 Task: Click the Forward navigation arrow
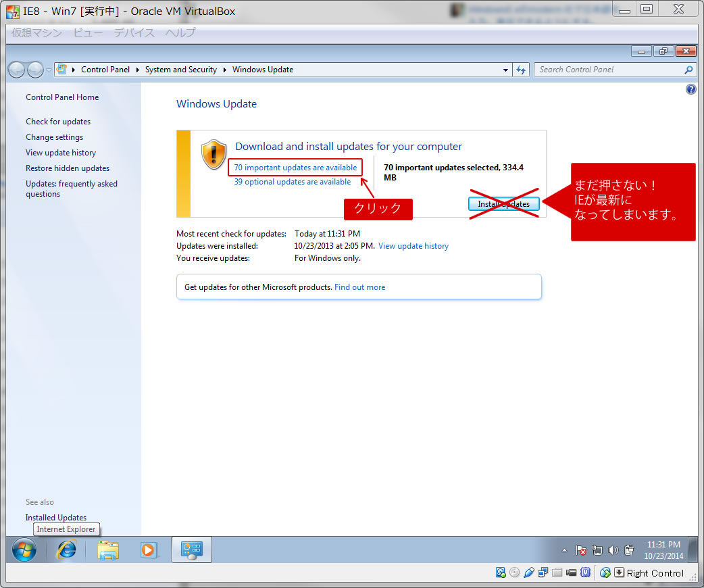click(35, 70)
